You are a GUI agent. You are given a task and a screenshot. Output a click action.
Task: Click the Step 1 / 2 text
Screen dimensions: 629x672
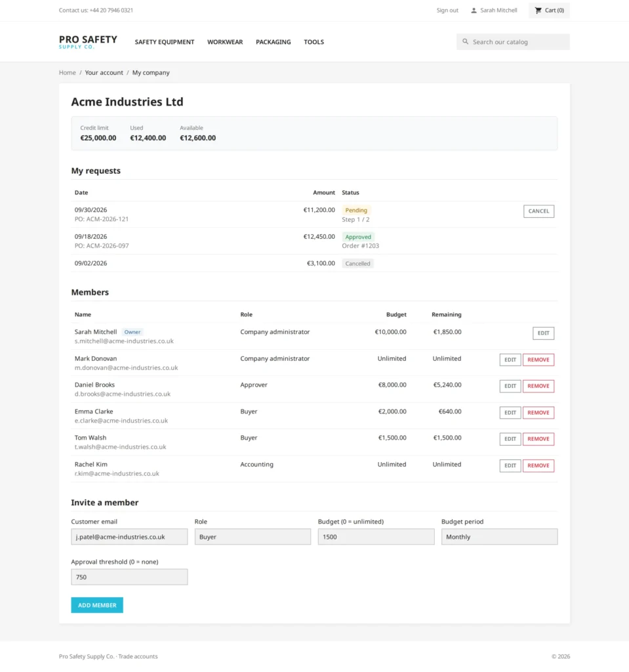[355, 219]
